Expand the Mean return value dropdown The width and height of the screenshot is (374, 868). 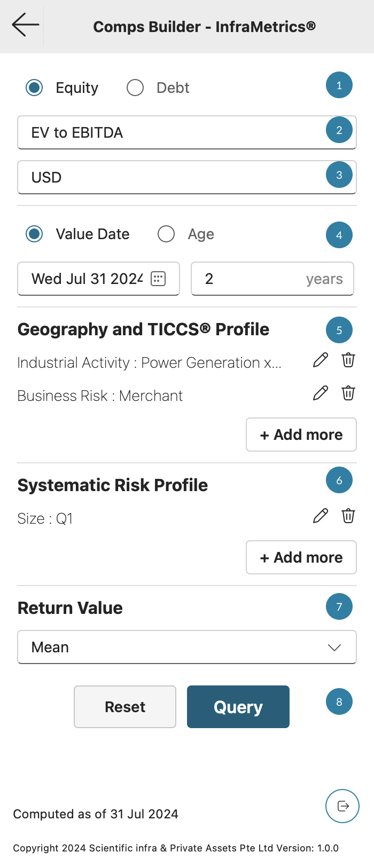[x=187, y=647]
